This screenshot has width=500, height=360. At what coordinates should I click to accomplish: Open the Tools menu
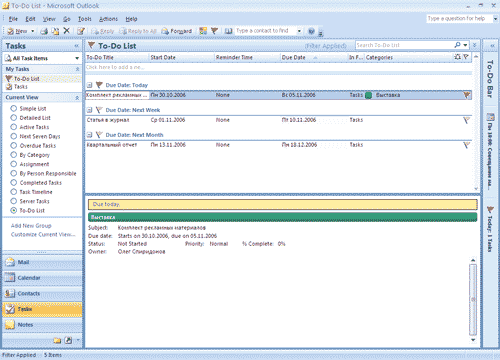(85, 19)
